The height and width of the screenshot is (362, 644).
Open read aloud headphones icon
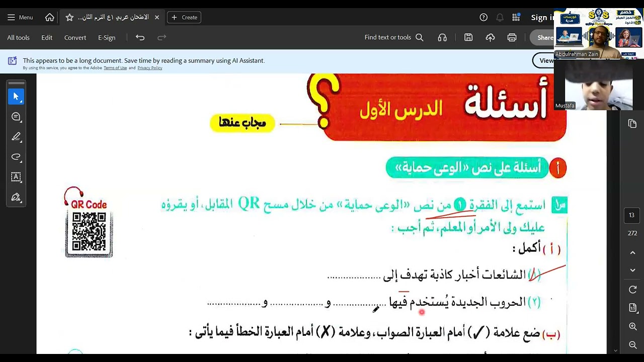[x=442, y=37]
